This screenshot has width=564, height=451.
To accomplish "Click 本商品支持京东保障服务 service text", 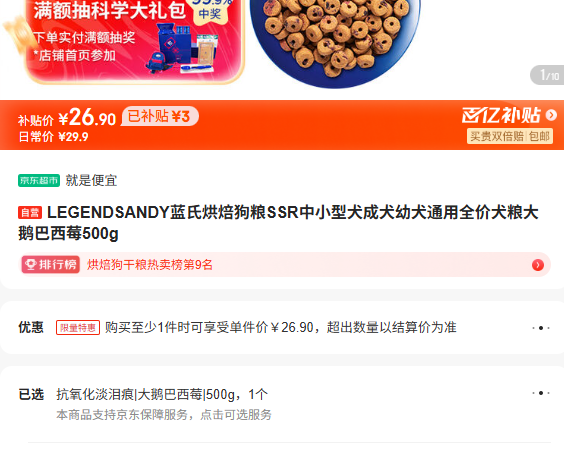I will click(x=164, y=415).
